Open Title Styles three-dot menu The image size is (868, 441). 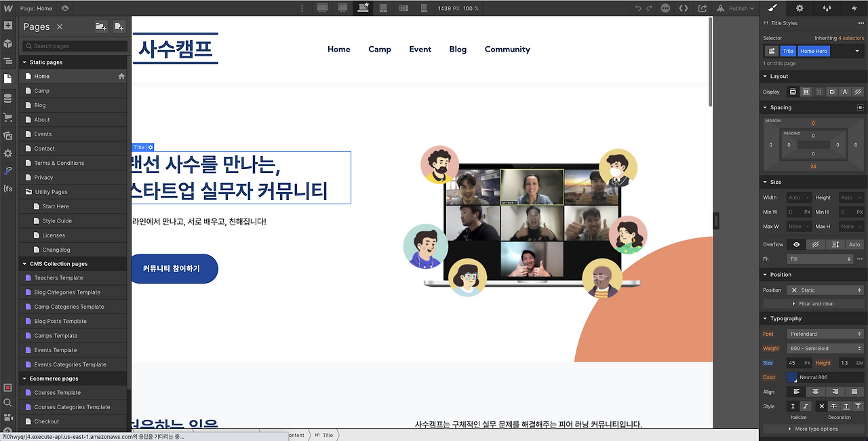point(861,23)
